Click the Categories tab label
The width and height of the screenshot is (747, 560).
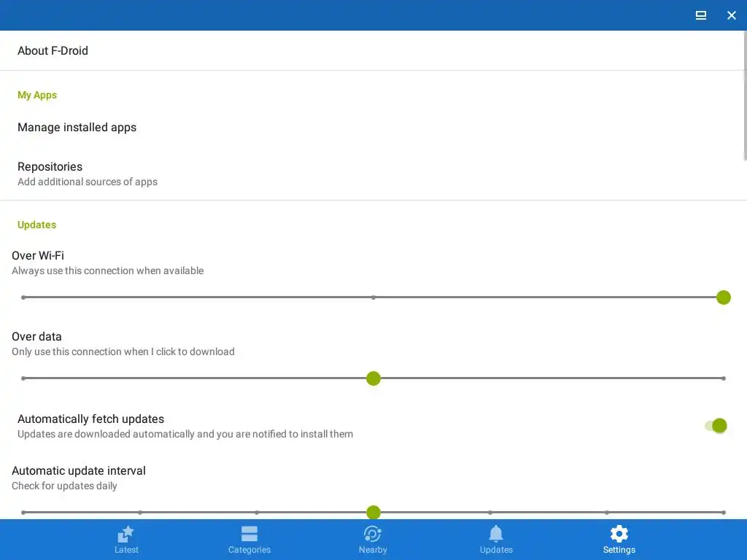[x=249, y=550]
